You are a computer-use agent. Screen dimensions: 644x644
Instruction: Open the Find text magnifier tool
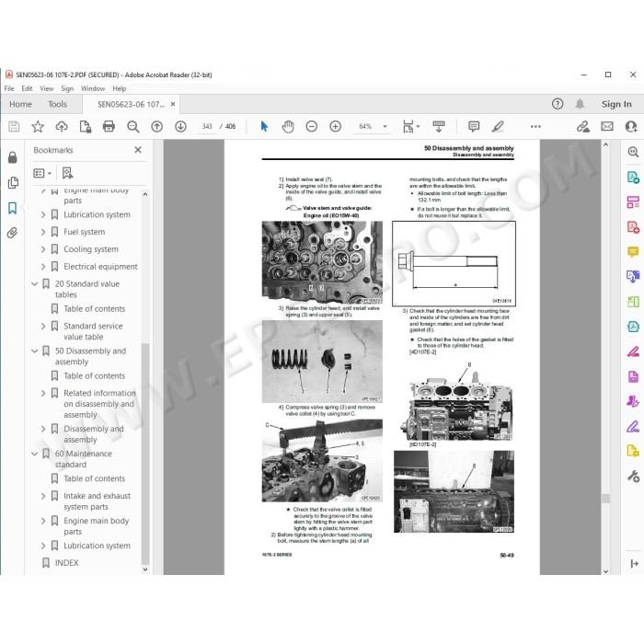(x=132, y=127)
